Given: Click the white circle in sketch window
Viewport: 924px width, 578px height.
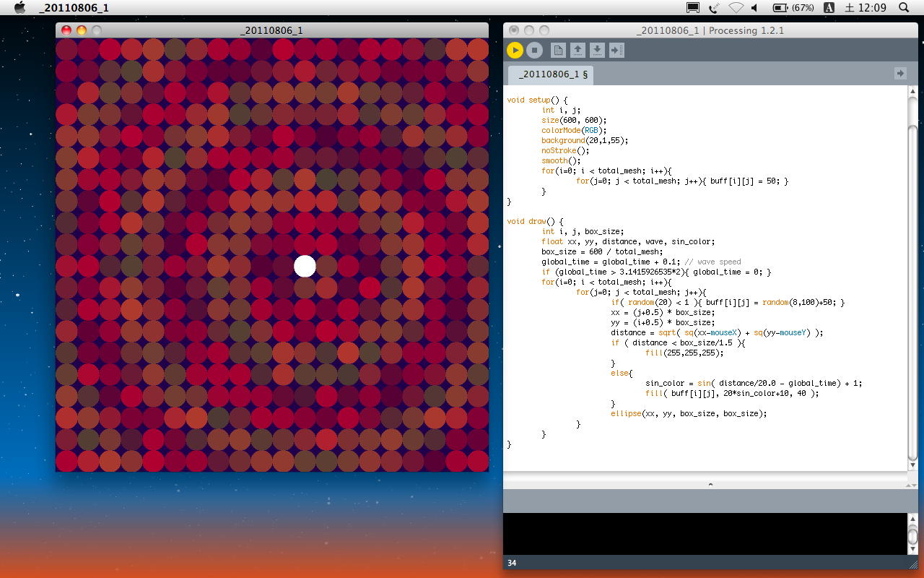Looking at the screenshot, I should [305, 266].
